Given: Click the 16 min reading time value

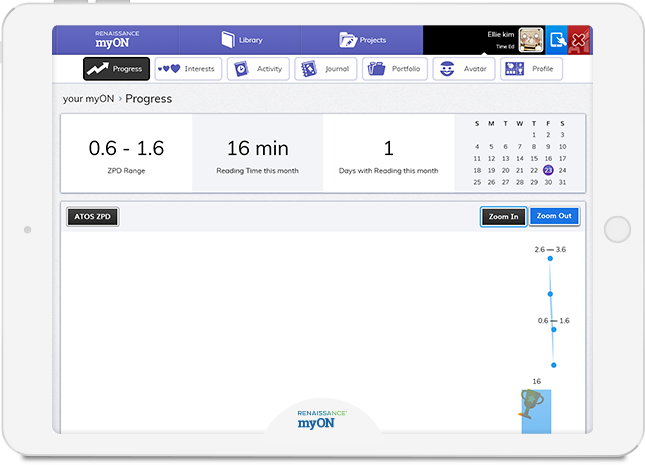Looking at the screenshot, I should [x=258, y=148].
